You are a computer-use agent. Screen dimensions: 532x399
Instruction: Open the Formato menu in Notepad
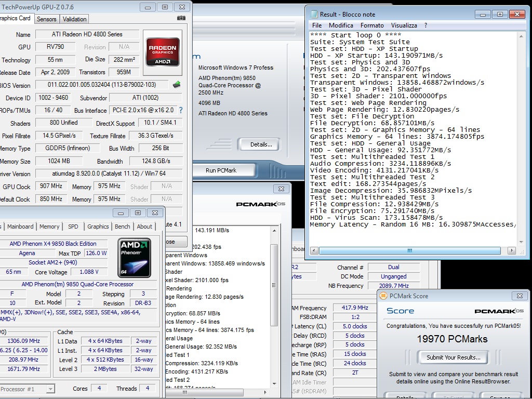click(x=372, y=25)
